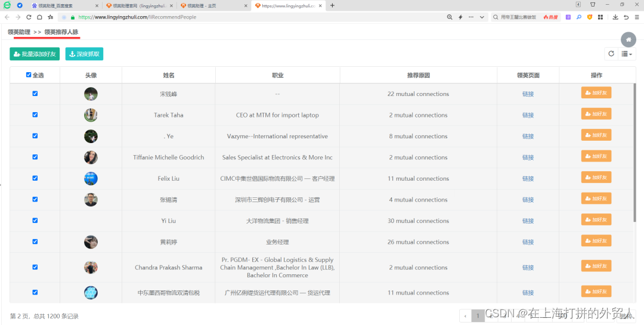This screenshot has height=325, width=644.
Task: Reload the page via browser refresh icon
Action: pyautogui.click(x=29, y=17)
